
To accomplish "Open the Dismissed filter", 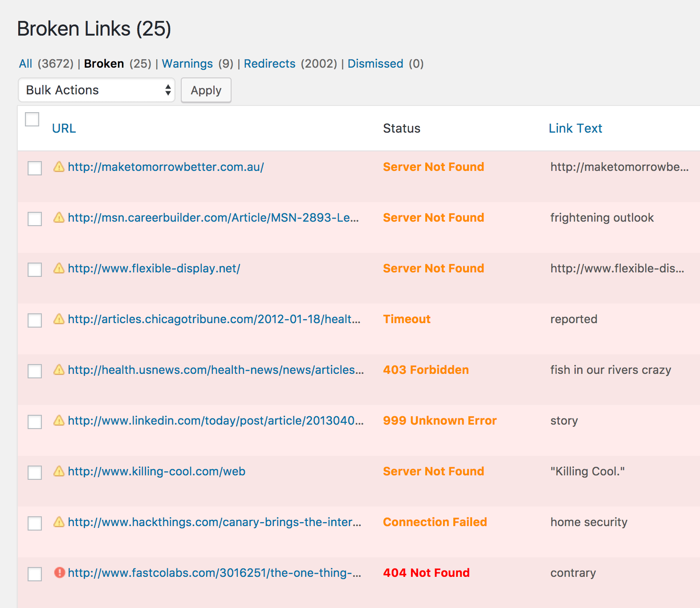I will 375,64.
